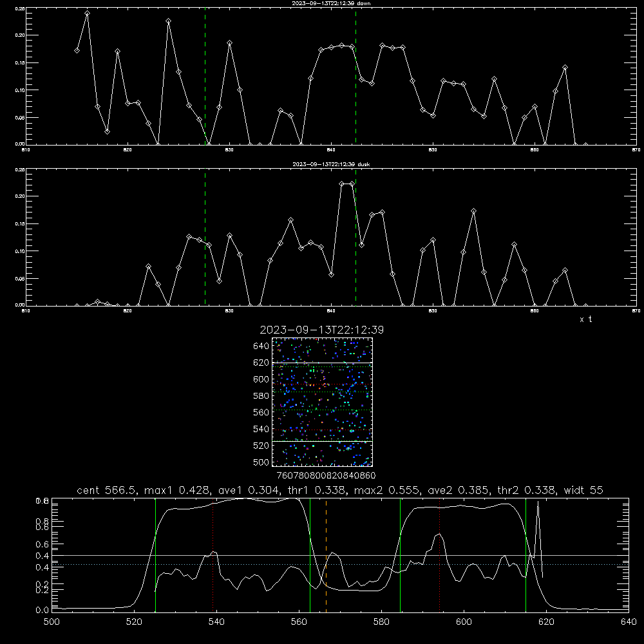Click bottom plot x-axis label "560"
The height and width of the screenshot is (644, 644).
299,622
